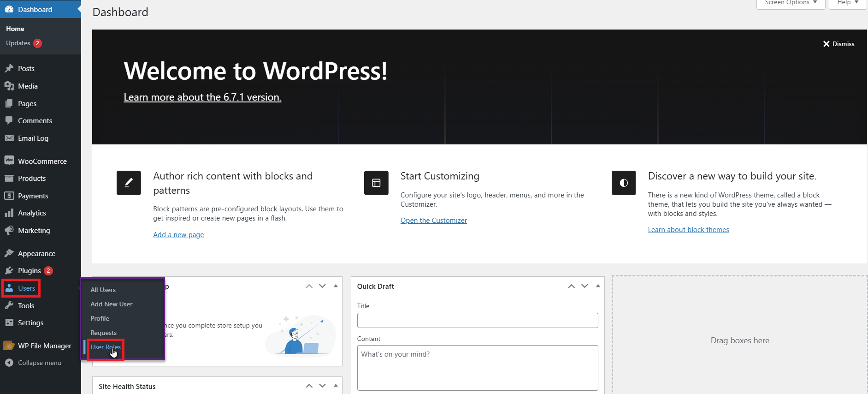The height and width of the screenshot is (394, 868).
Task: Open All Users from the Users submenu
Action: point(103,290)
